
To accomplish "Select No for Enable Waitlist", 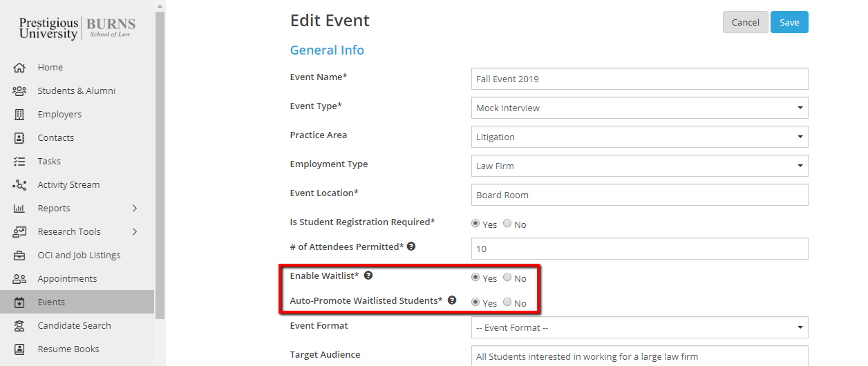I will point(508,278).
